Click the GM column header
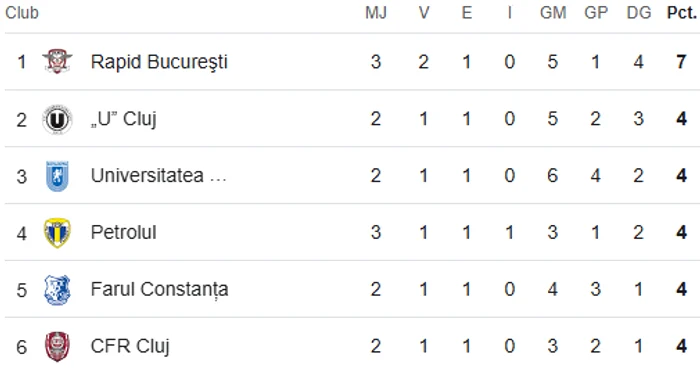The image size is (700, 373). pos(553,13)
